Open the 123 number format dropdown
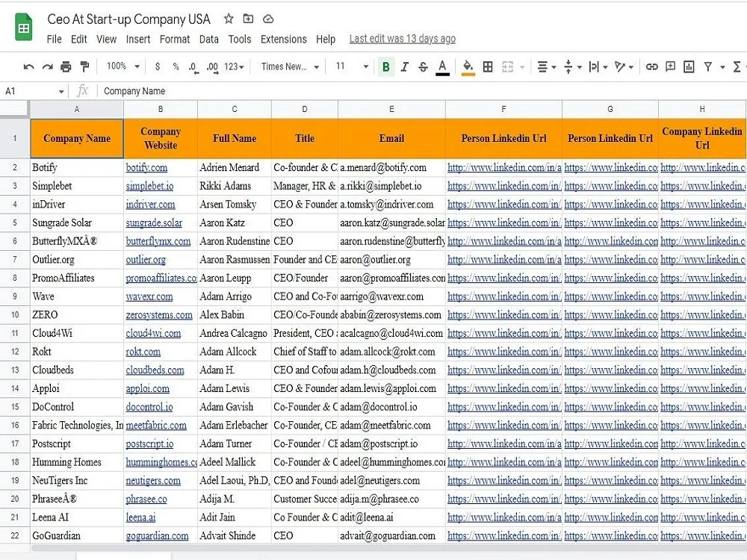The image size is (747, 560). (x=234, y=66)
